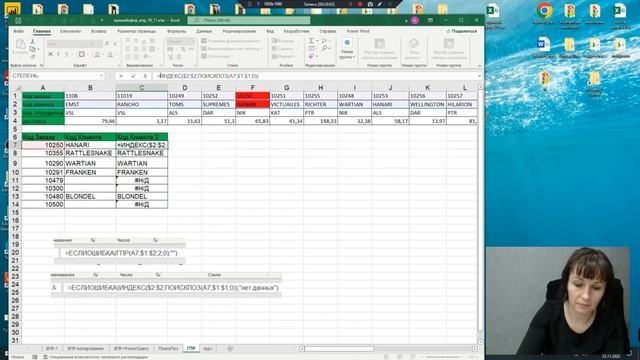
Task: Select row header 10
Action: [x=15, y=172]
